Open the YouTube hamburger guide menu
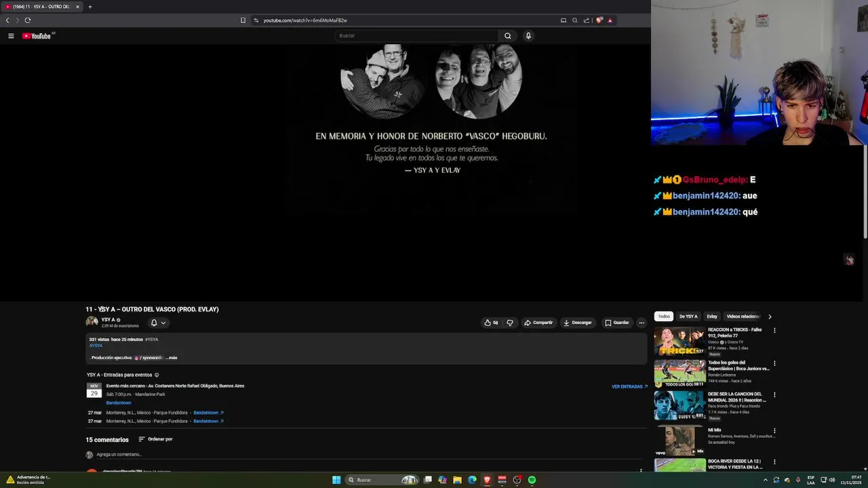 [x=11, y=36]
